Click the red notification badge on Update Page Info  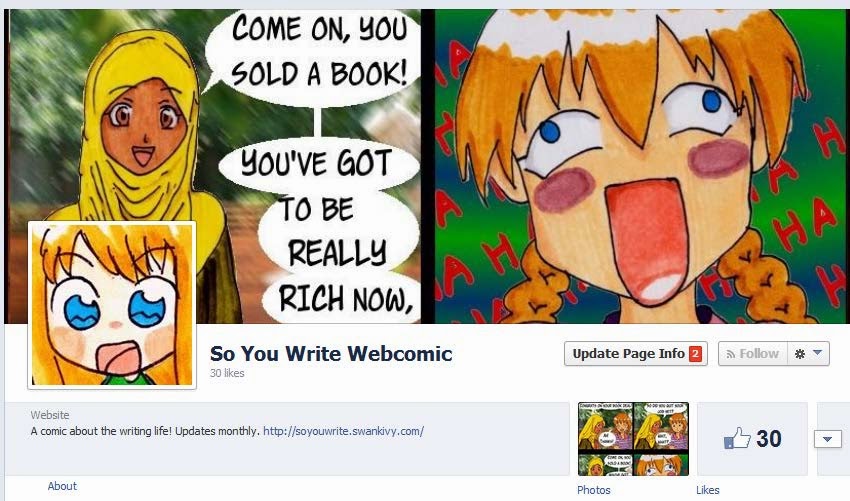click(695, 354)
